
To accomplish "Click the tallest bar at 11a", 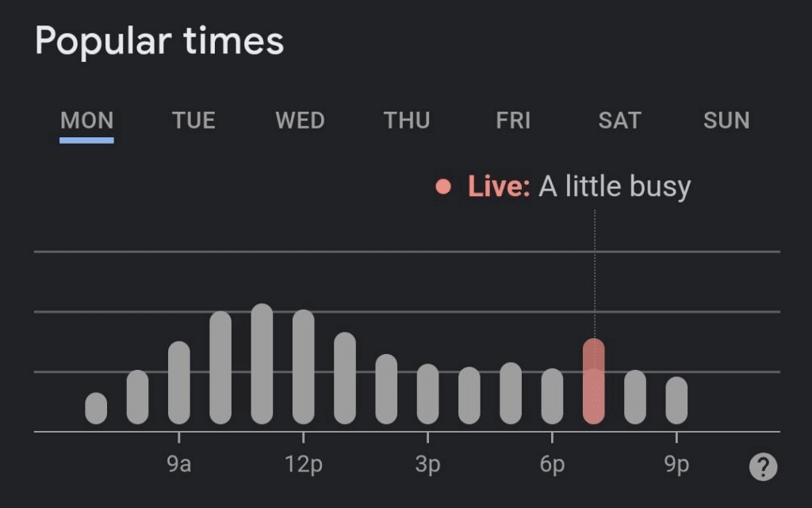I will [x=262, y=364].
